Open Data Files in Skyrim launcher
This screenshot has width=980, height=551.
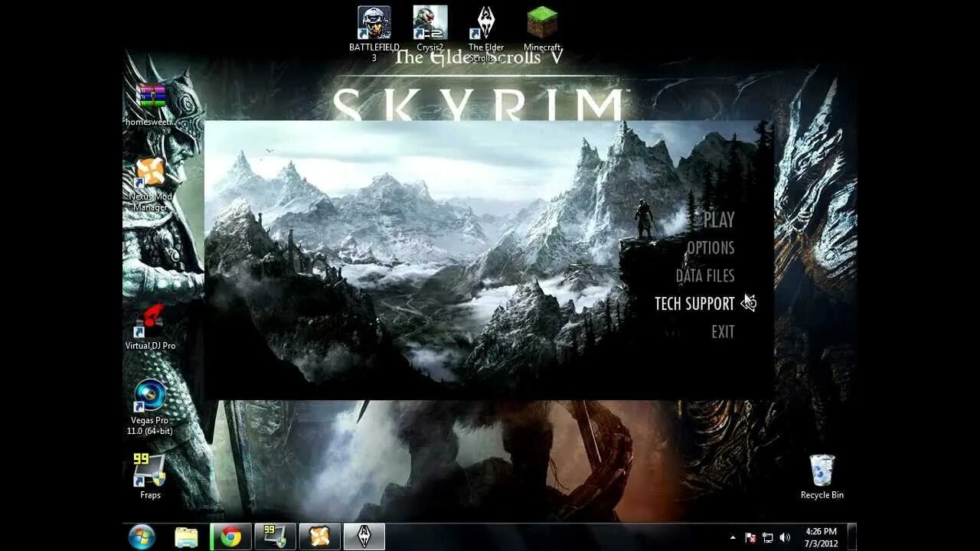pos(705,275)
